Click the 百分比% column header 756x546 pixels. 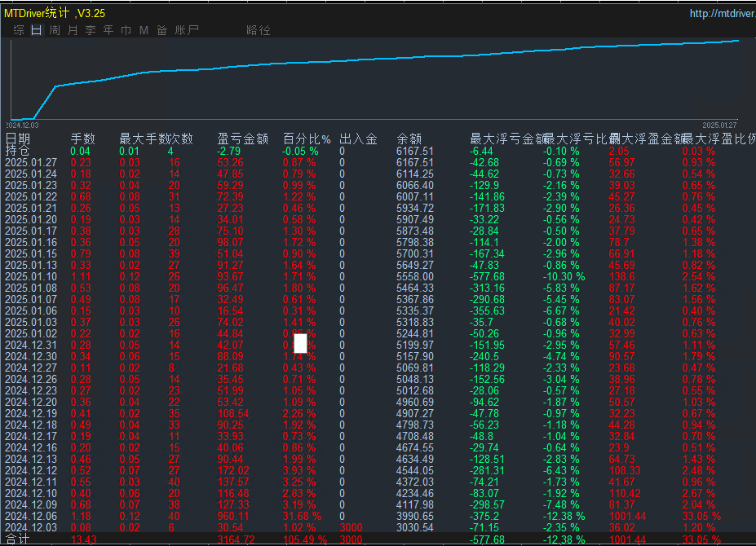[307, 139]
